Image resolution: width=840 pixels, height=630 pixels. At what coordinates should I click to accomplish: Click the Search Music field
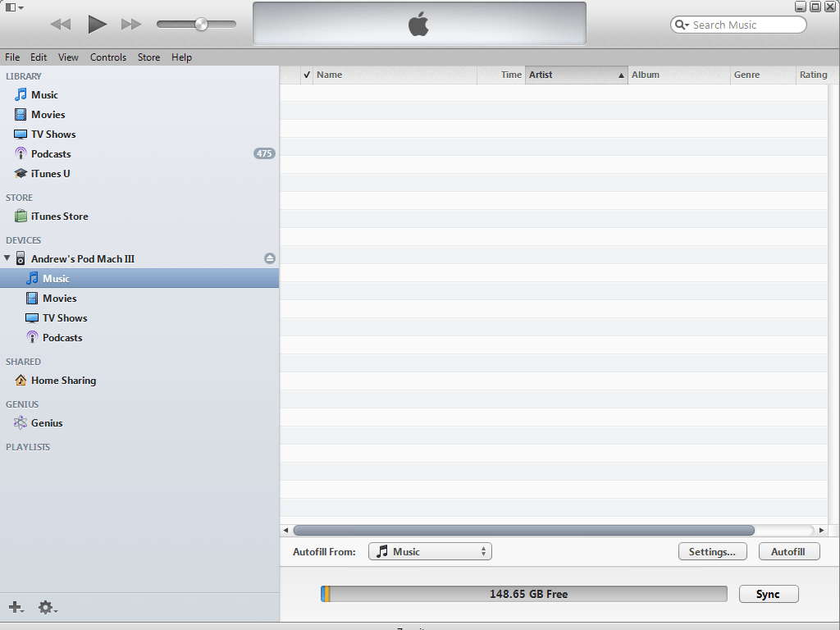[x=738, y=25]
